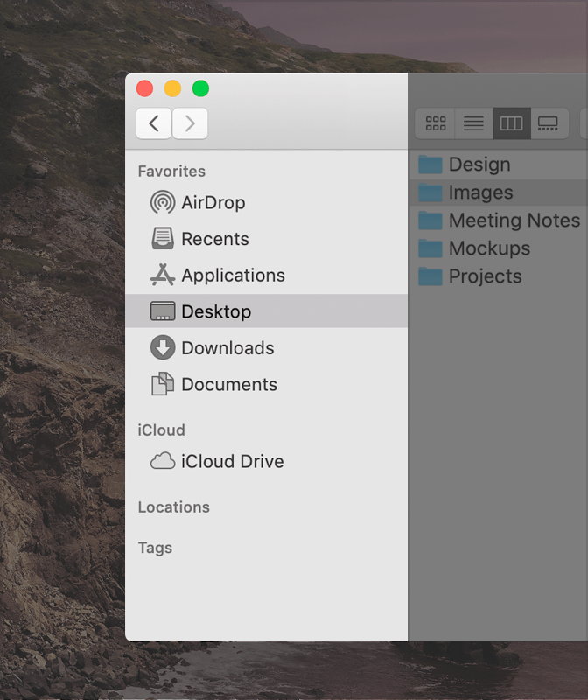Open the Downloads label in sidebar
588x700 pixels.
(227, 348)
